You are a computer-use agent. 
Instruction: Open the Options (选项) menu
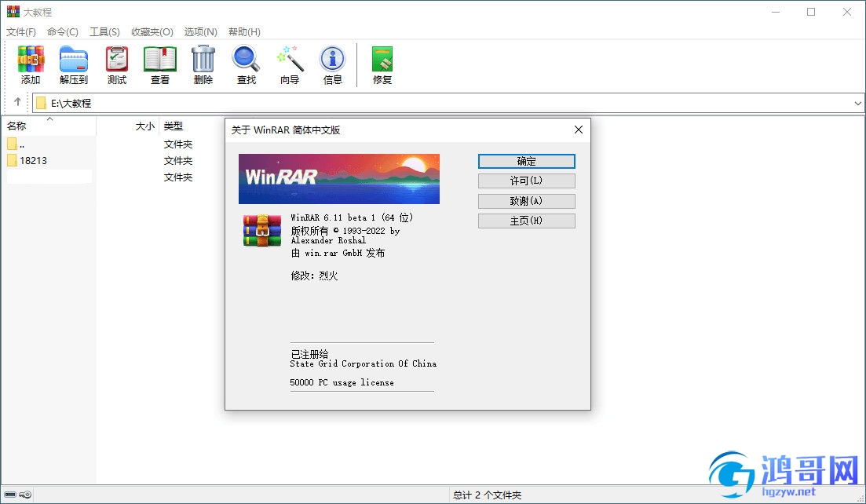[x=200, y=32]
